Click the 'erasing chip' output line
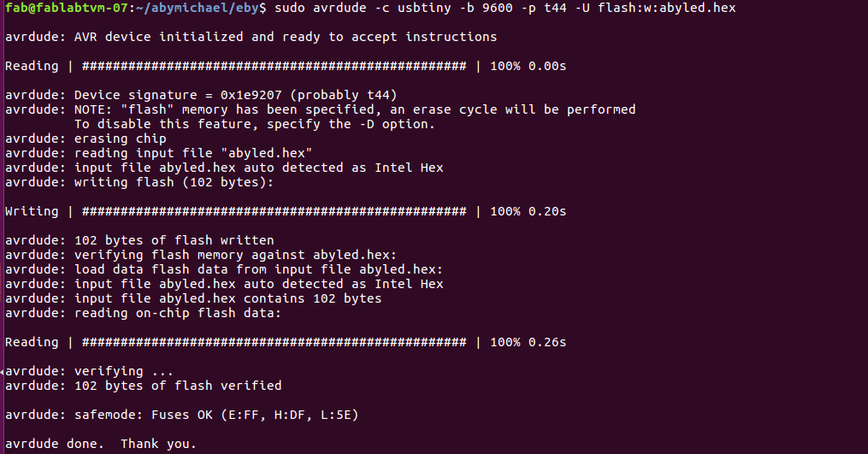868x454 pixels. coord(86,139)
